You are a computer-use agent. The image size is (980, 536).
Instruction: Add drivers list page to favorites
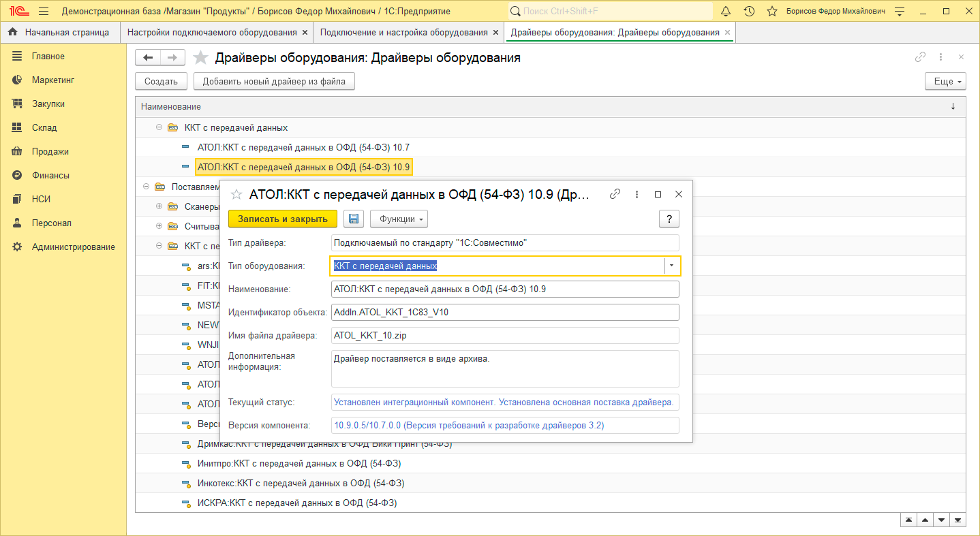coord(200,58)
